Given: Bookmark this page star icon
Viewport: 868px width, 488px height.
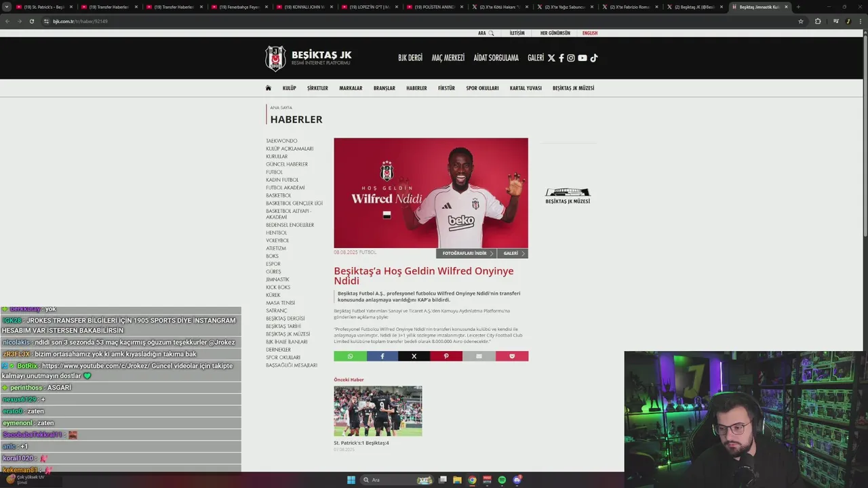Looking at the screenshot, I should click(801, 21).
